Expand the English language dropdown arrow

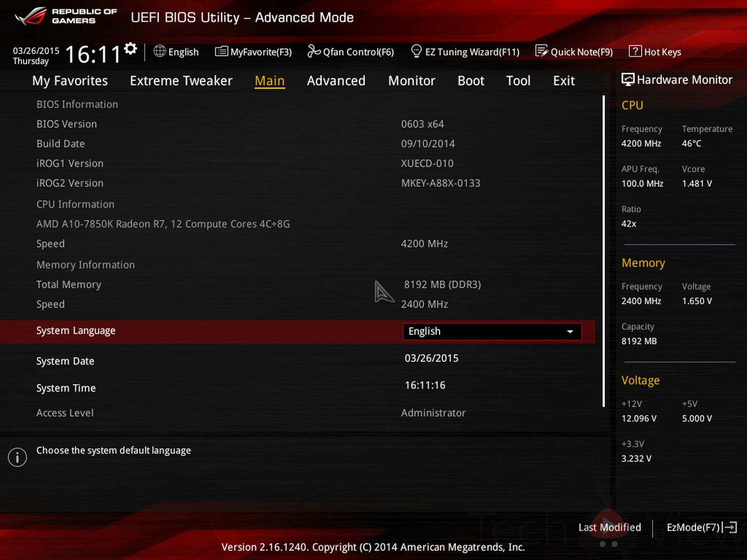point(570,332)
